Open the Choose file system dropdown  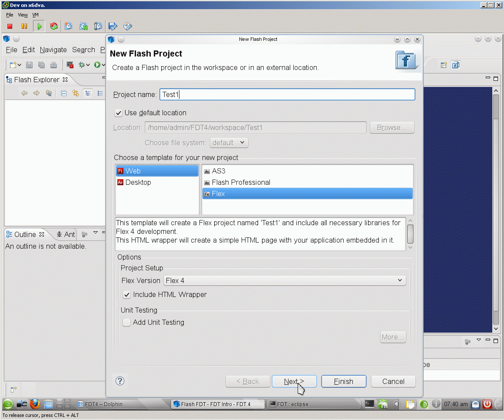229,143
